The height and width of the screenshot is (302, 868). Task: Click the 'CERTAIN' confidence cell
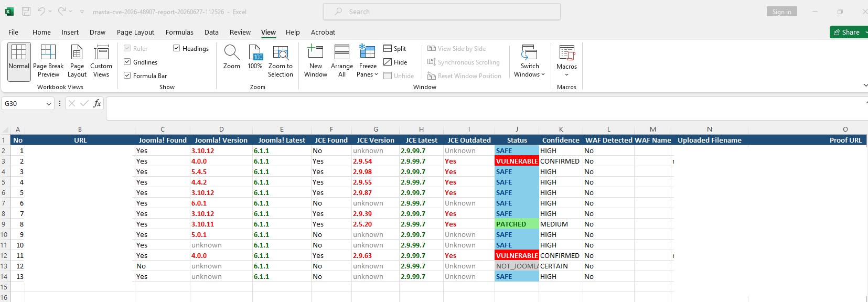coord(561,266)
